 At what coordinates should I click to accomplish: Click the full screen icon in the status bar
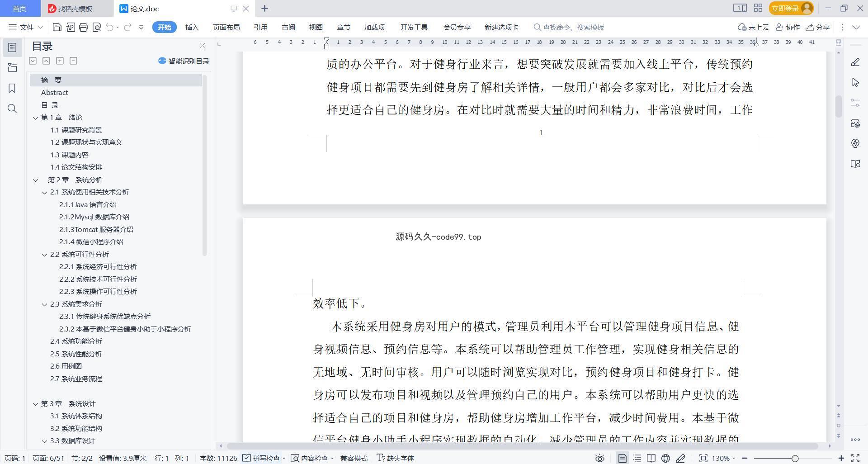[855, 458]
